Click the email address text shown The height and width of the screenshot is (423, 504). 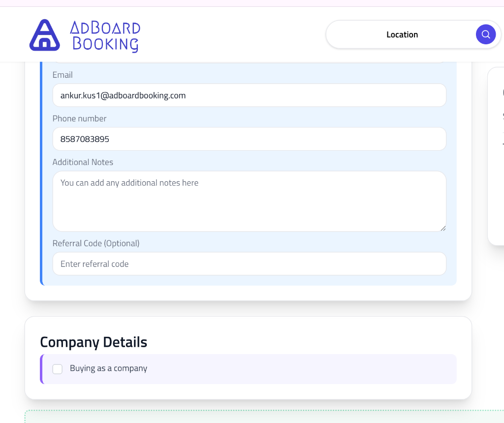point(123,95)
